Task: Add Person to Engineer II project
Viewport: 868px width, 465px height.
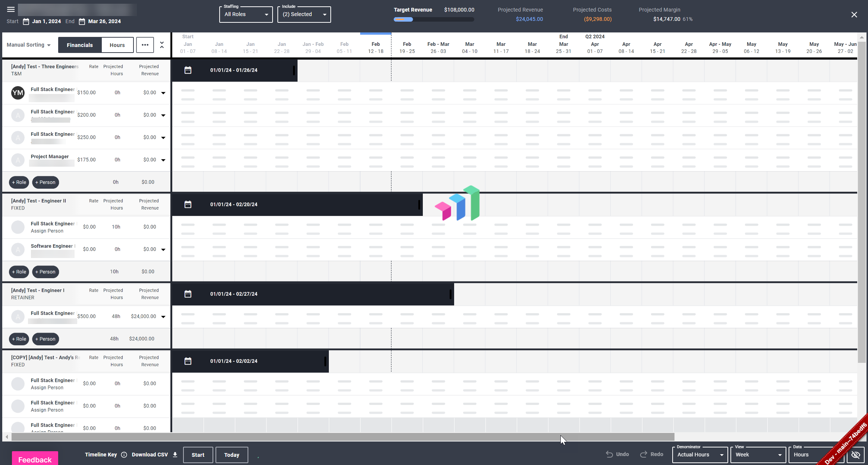Action: pyautogui.click(x=45, y=272)
